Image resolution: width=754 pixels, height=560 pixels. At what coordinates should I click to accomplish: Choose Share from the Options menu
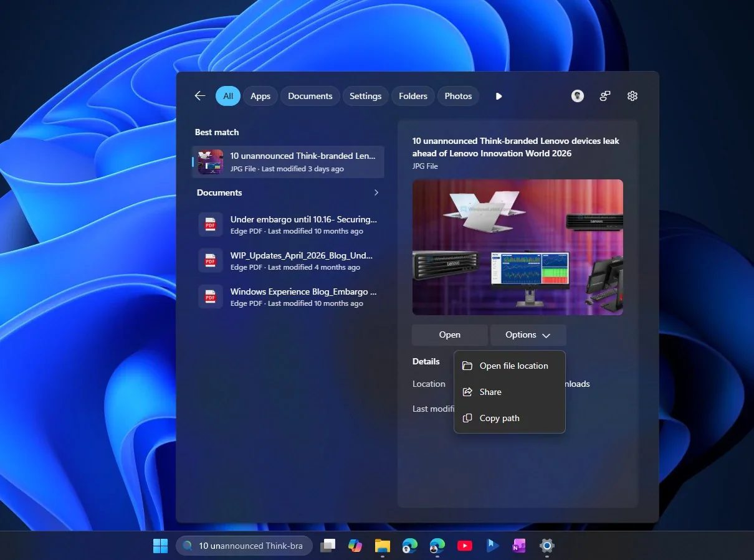510,392
